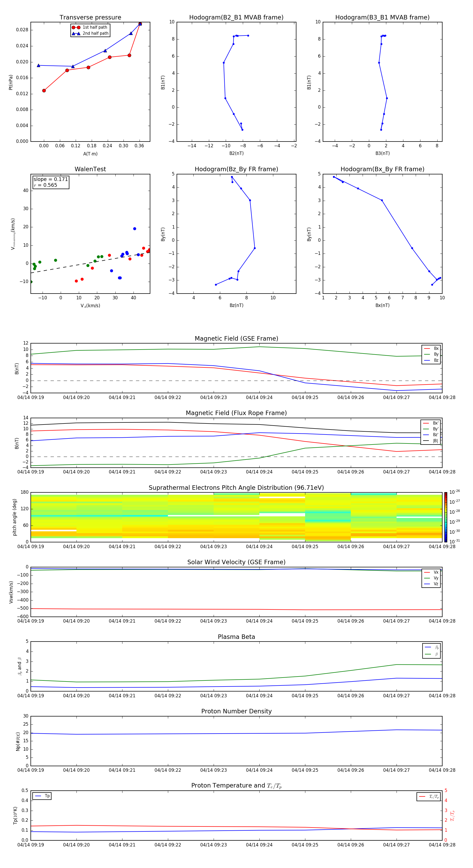Image resolution: width=473 pixels, height=868 pixels.
Task: Click the |B| legend entry in Flux Rope plot
Action: click(431, 441)
